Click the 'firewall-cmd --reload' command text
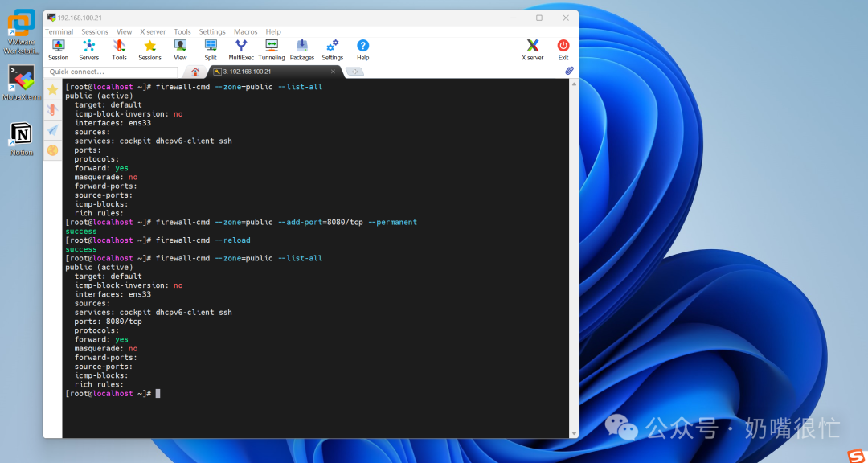Viewport: 868px width, 463px height. [x=203, y=240]
